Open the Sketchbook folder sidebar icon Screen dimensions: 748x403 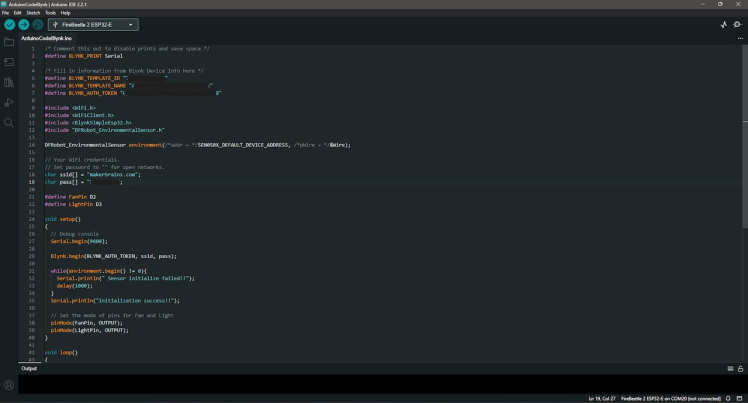pos(9,42)
